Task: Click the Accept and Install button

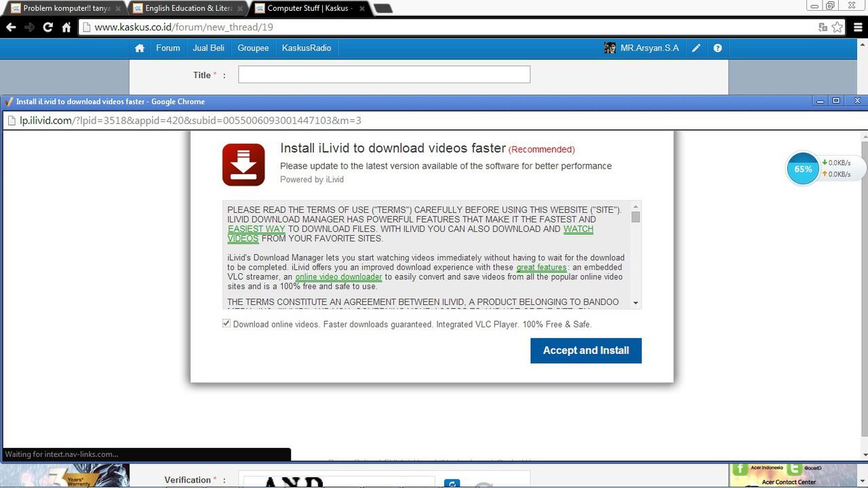Action: (x=586, y=350)
